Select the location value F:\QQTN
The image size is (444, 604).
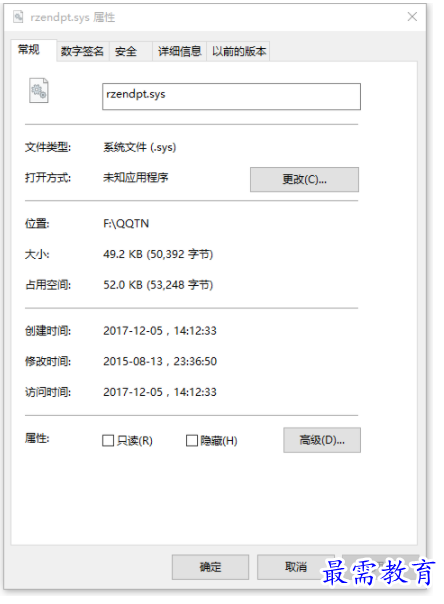coord(126,223)
